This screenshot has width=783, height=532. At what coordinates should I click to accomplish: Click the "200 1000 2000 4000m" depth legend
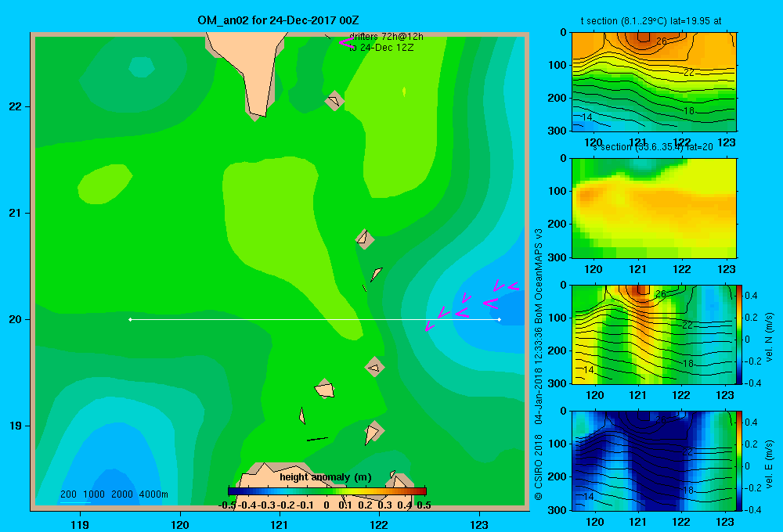pyautogui.click(x=114, y=494)
